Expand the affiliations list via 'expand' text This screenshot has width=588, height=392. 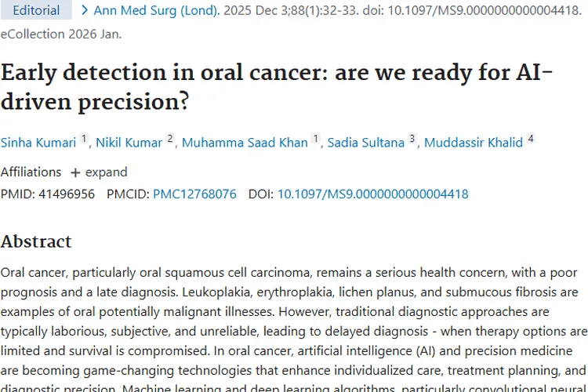point(106,172)
